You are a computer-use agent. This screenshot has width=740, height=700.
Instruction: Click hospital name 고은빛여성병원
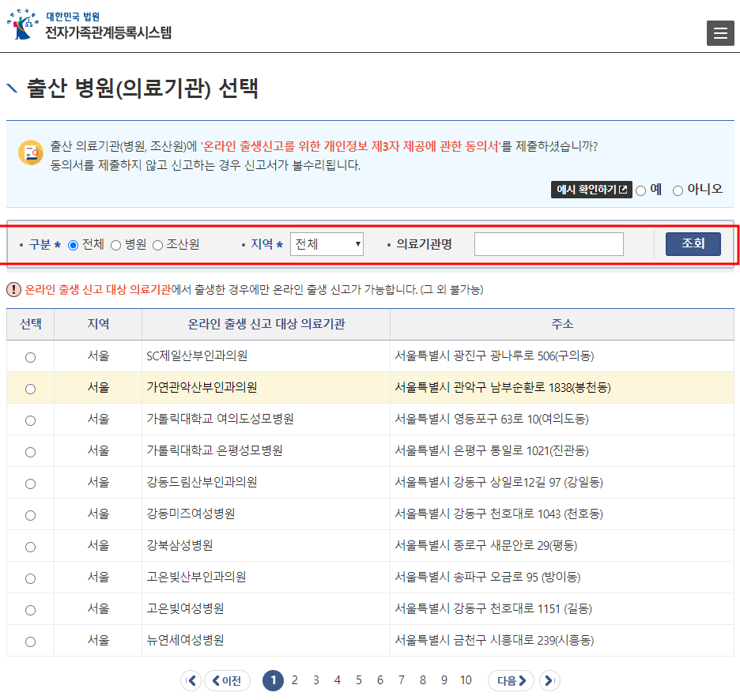point(185,608)
